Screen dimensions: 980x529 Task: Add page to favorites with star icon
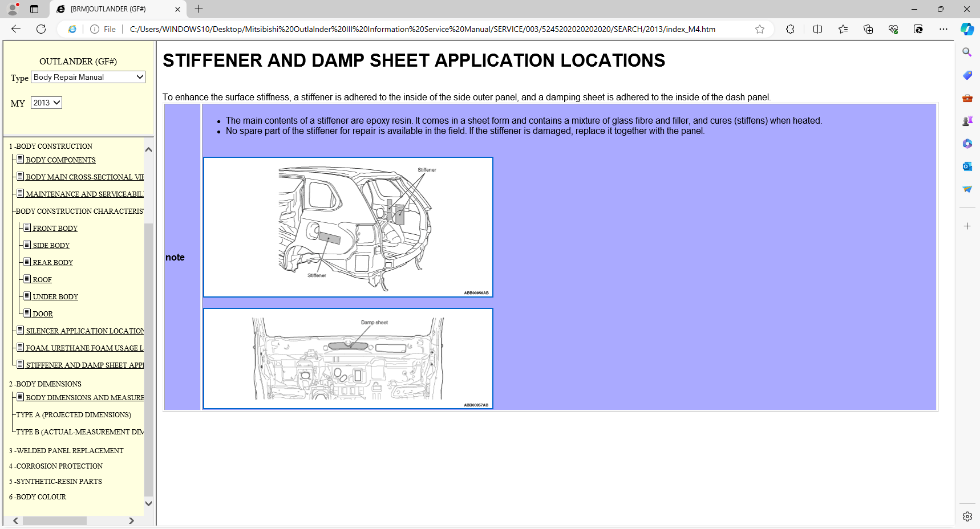click(759, 29)
